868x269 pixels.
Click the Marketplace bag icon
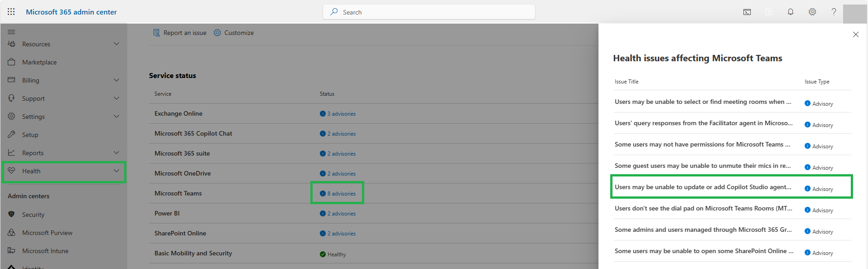coord(12,62)
